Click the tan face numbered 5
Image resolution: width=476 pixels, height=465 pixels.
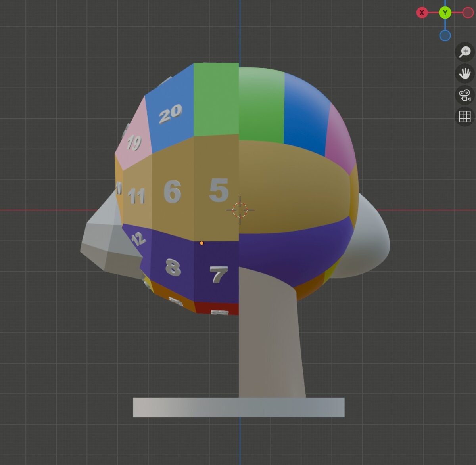pyautogui.click(x=218, y=190)
